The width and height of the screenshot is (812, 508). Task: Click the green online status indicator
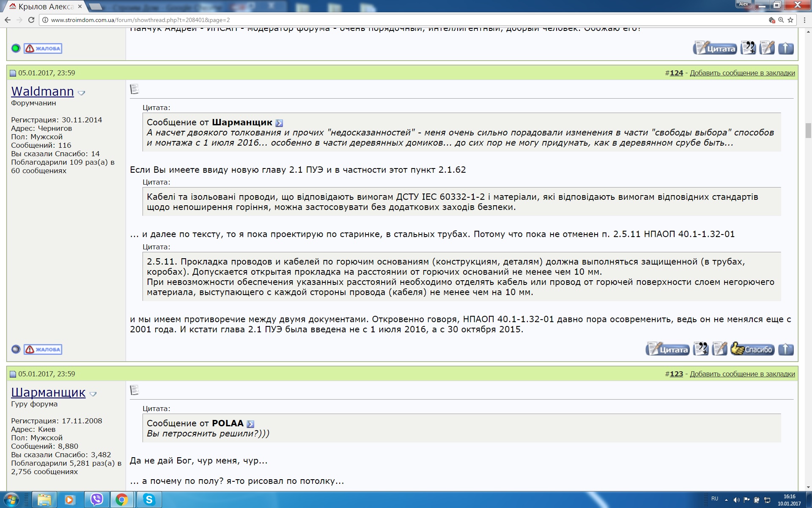coord(16,48)
